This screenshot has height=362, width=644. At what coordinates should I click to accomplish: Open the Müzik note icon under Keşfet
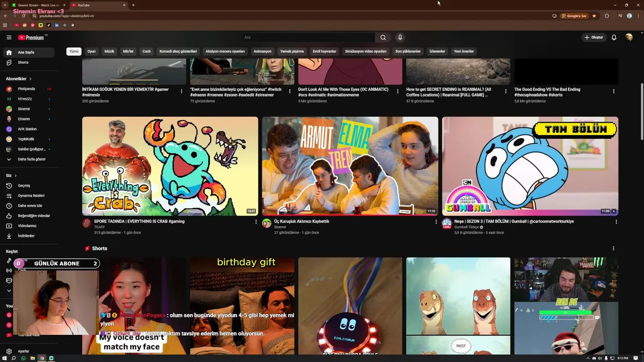9,260
